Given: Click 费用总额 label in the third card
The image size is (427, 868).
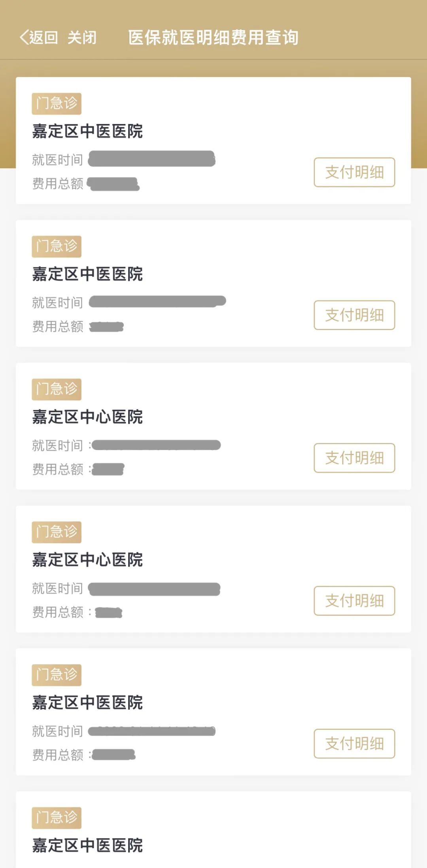Looking at the screenshot, I should pyautogui.click(x=58, y=469).
